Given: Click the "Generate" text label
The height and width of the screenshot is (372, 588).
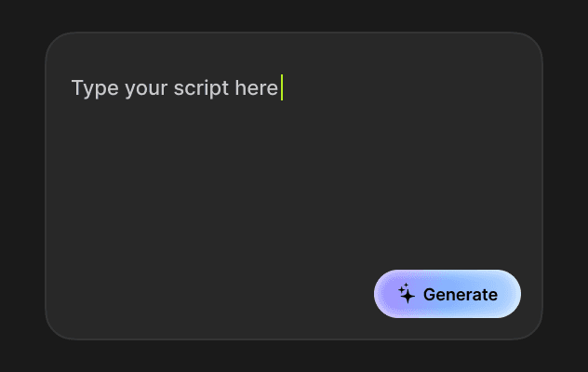Looking at the screenshot, I should (461, 295).
